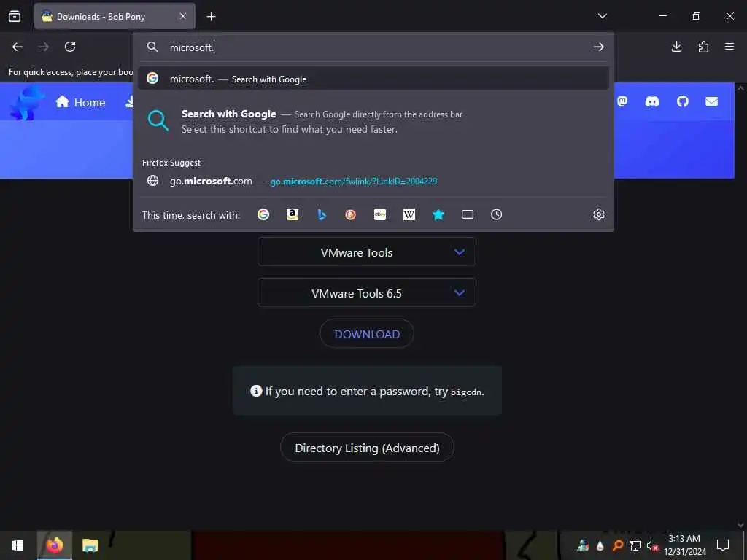The width and height of the screenshot is (747, 560).
Task: Open Directory Listing (Advanced)
Action: point(367,448)
